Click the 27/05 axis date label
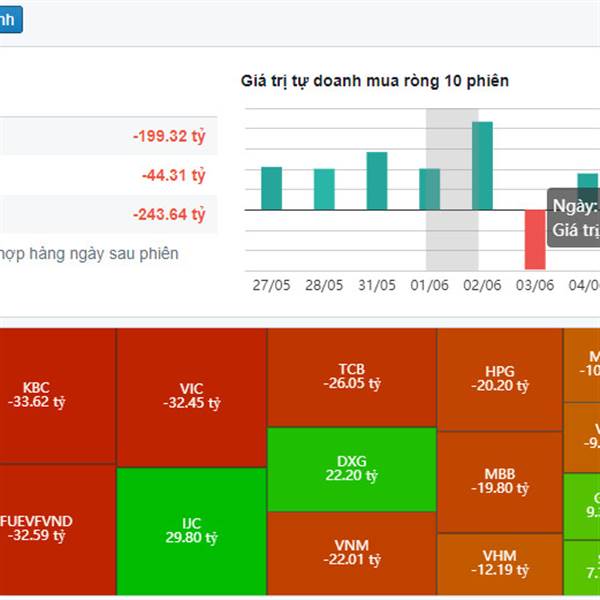600x600 pixels. pyautogui.click(x=271, y=285)
